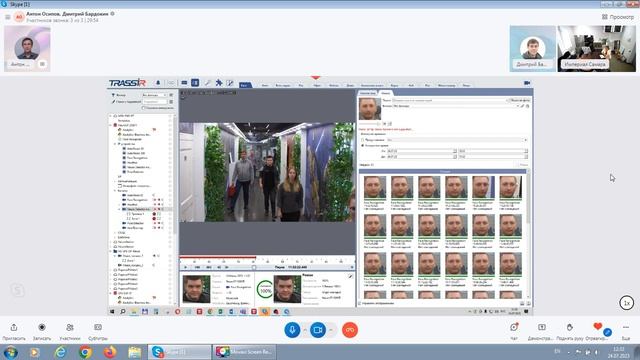
Task: Move the playback position slider handle
Action: (x=254, y=267)
